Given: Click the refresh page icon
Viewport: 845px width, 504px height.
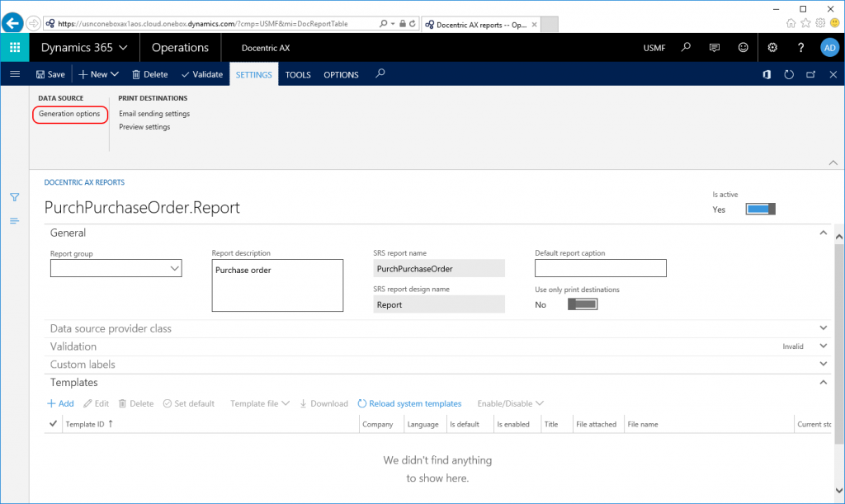Looking at the screenshot, I should (789, 74).
